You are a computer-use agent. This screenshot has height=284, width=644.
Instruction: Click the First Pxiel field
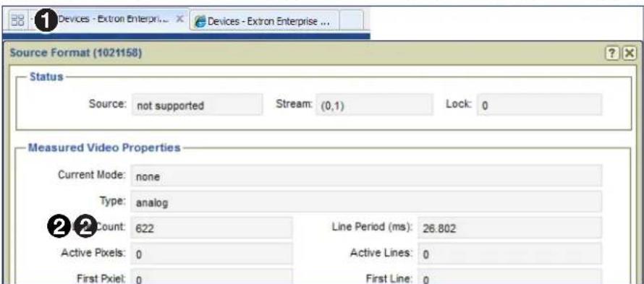(x=211, y=276)
